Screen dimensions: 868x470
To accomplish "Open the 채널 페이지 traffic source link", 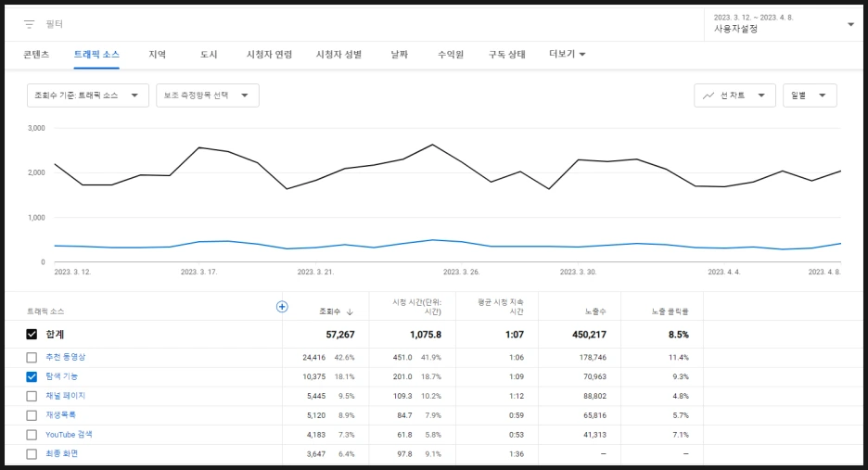I will tap(65, 396).
